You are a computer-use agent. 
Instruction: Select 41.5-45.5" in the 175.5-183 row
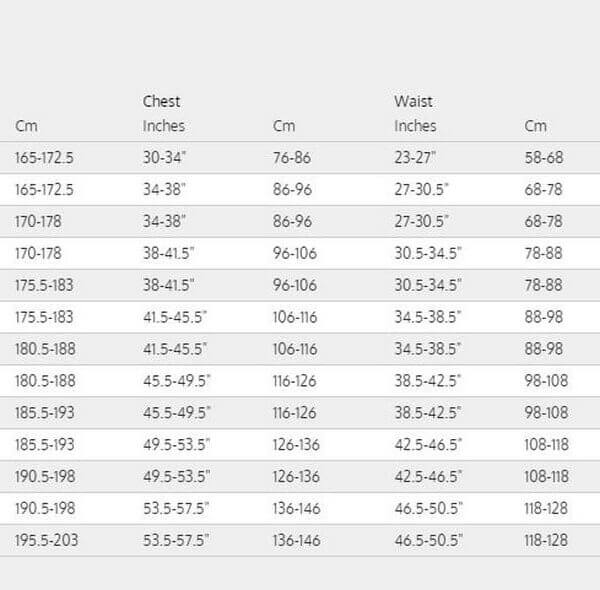click(x=175, y=317)
